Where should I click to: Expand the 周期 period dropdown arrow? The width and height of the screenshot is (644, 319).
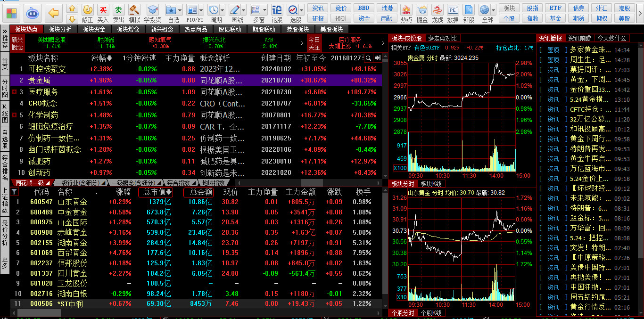[x=222, y=10]
